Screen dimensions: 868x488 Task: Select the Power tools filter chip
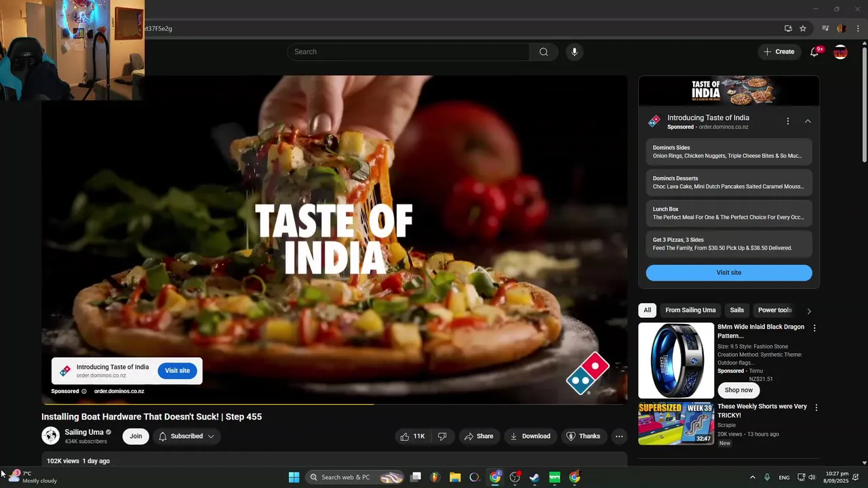pyautogui.click(x=774, y=310)
